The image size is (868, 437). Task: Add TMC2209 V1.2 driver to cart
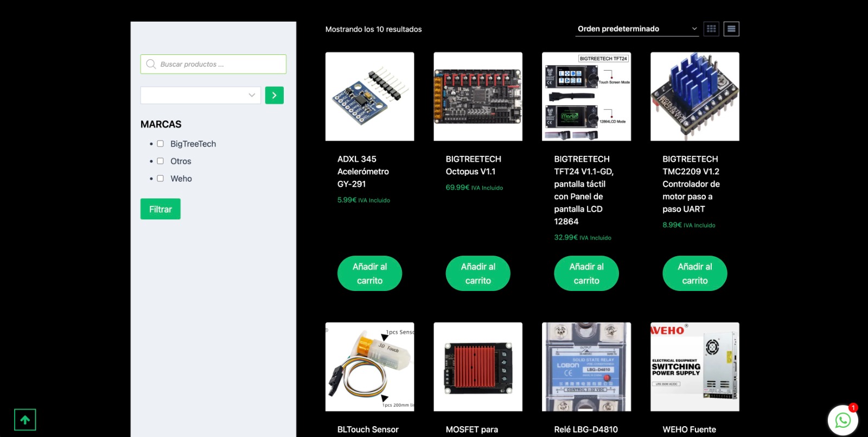click(x=695, y=274)
